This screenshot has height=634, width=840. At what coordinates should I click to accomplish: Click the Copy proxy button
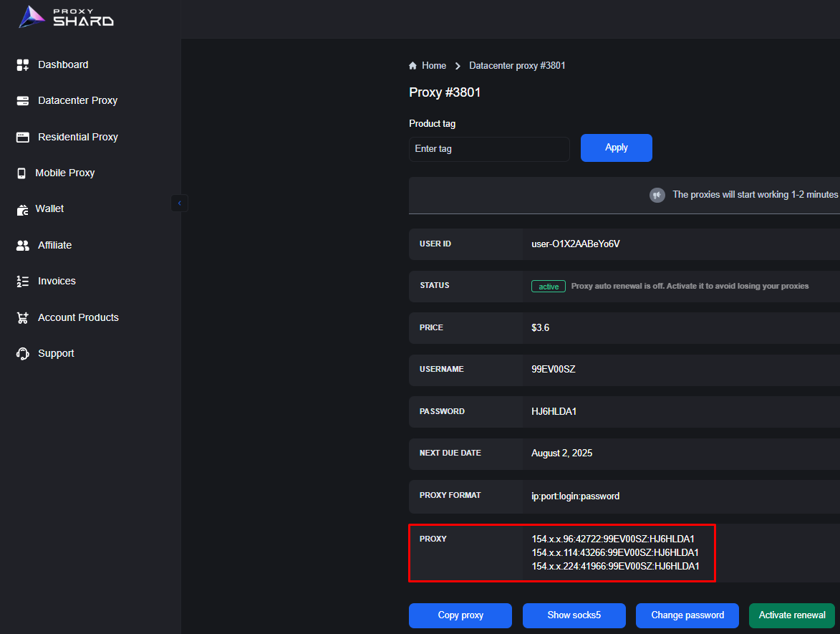(x=460, y=615)
